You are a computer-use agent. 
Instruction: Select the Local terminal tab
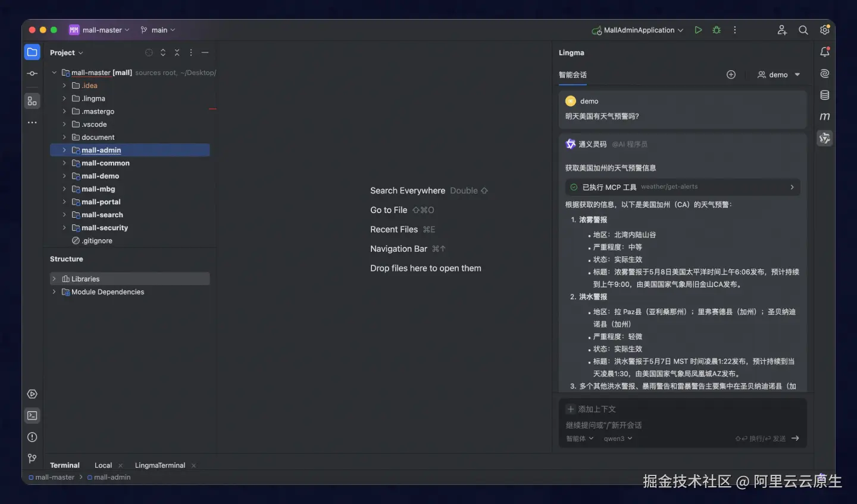point(103,465)
